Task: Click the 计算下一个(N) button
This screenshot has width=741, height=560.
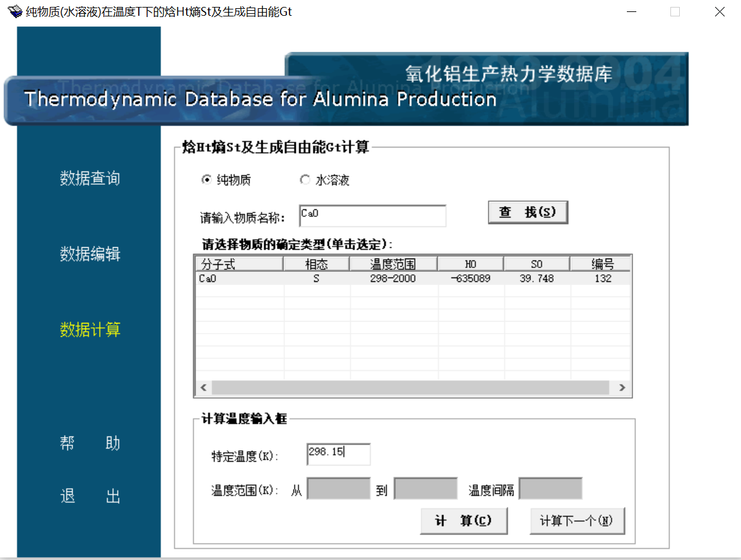Action: coord(577,521)
